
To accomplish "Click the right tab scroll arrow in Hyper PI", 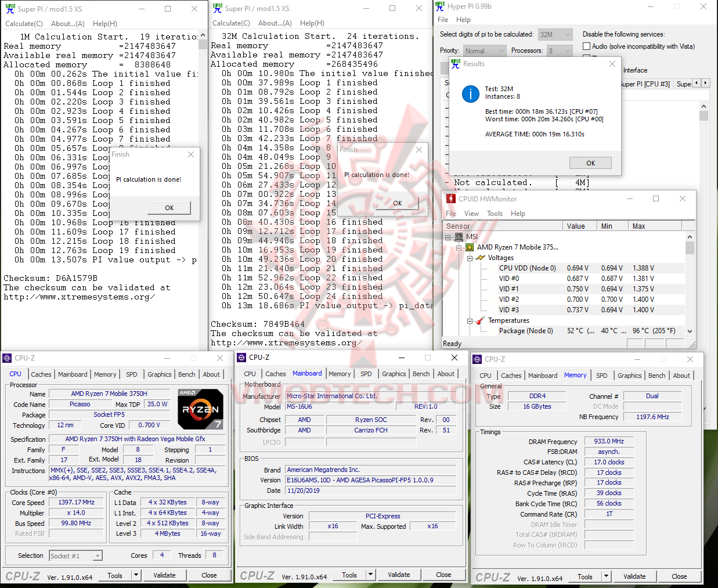I will pos(705,83).
